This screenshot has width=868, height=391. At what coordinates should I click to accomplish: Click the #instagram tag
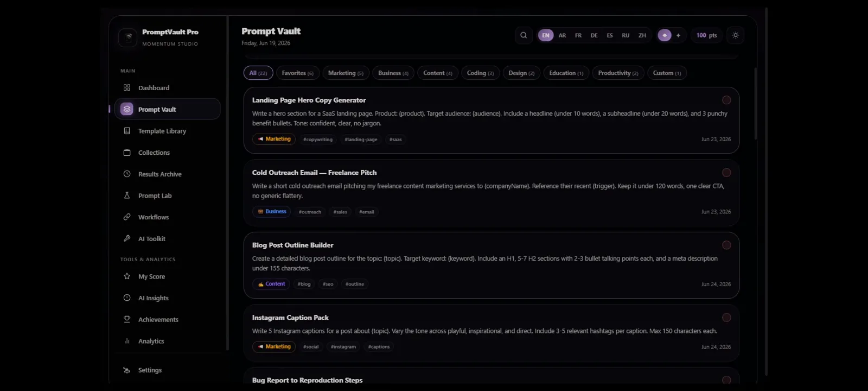tap(343, 347)
